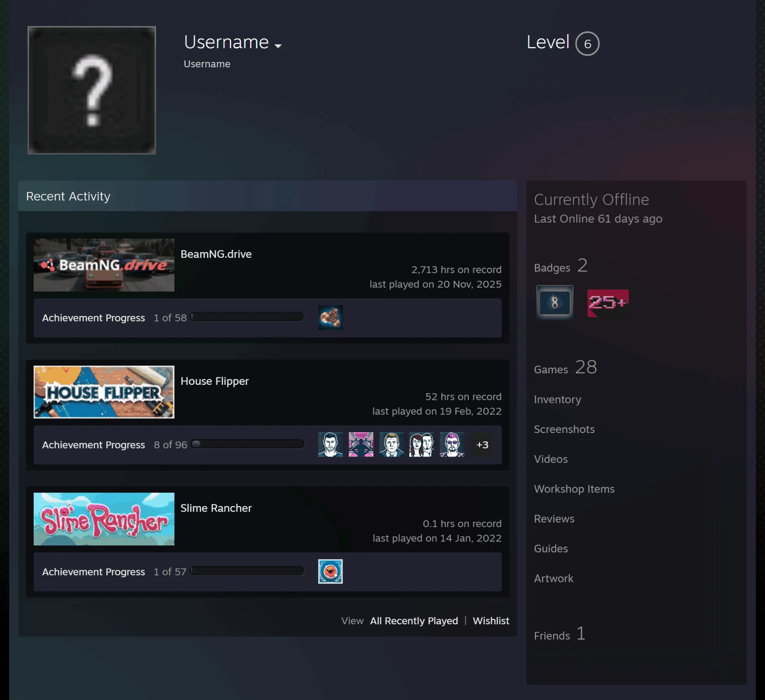This screenshot has height=700, width=765.
Task: Open the Username dropdown arrow
Action: pos(278,46)
